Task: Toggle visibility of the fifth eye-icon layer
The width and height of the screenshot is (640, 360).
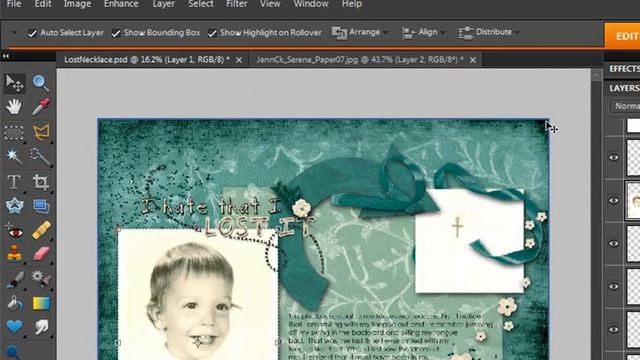Action: (x=613, y=329)
